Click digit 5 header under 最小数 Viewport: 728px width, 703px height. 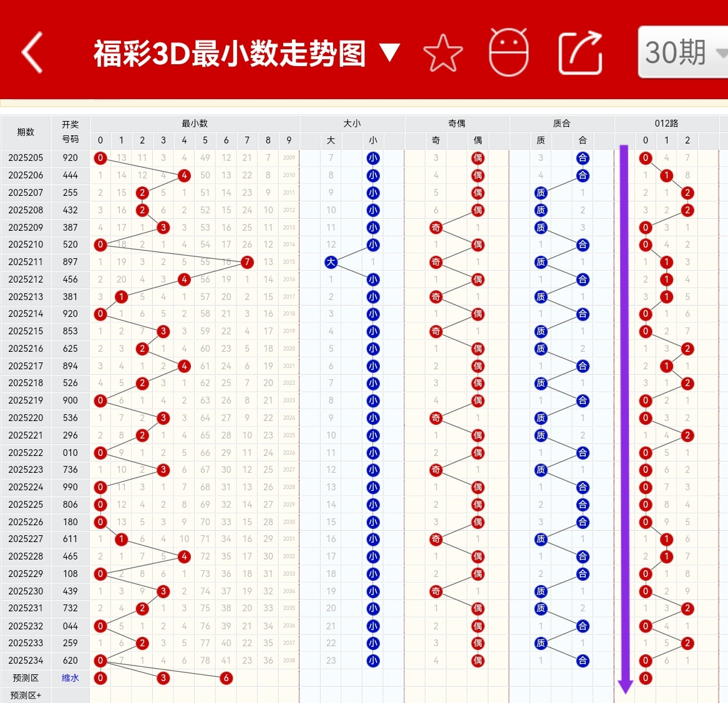point(205,140)
